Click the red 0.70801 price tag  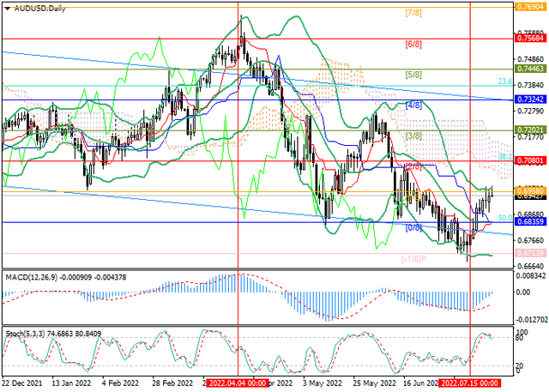coord(531,160)
